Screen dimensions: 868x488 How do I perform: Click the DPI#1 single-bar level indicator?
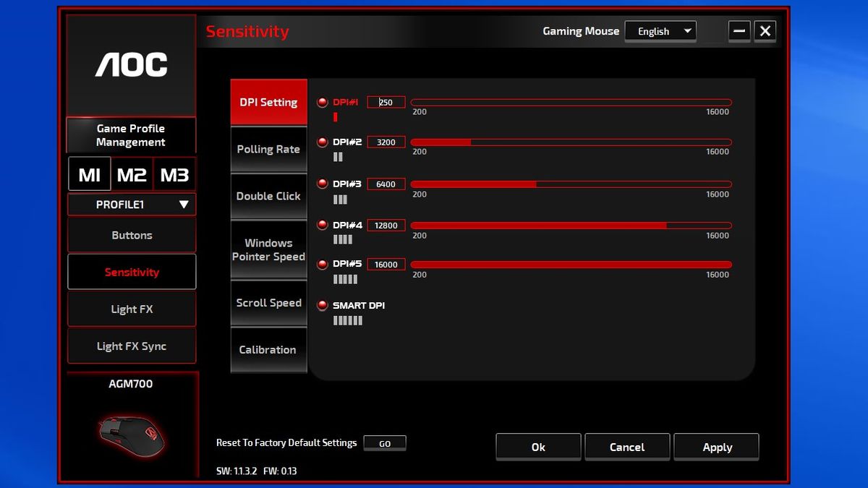click(x=336, y=117)
